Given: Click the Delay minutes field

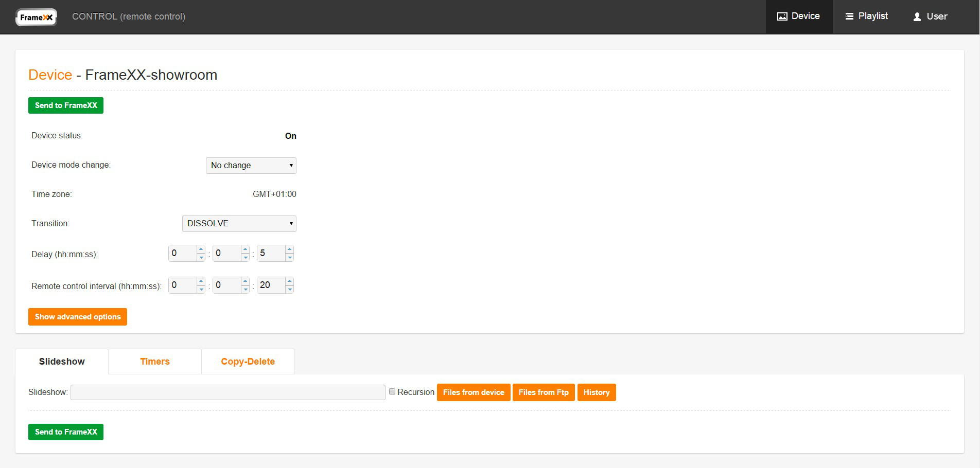Looking at the screenshot, I should pyautogui.click(x=227, y=253).
